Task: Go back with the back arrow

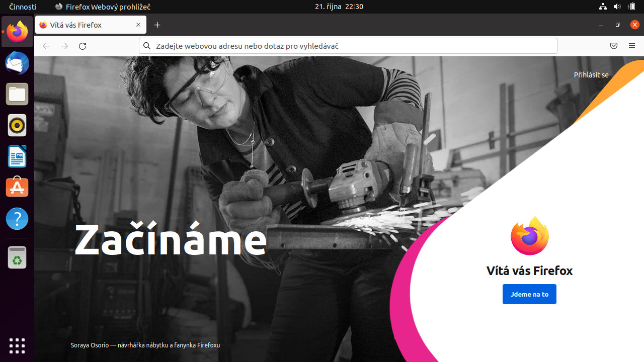Action: [x=46, y=46]
